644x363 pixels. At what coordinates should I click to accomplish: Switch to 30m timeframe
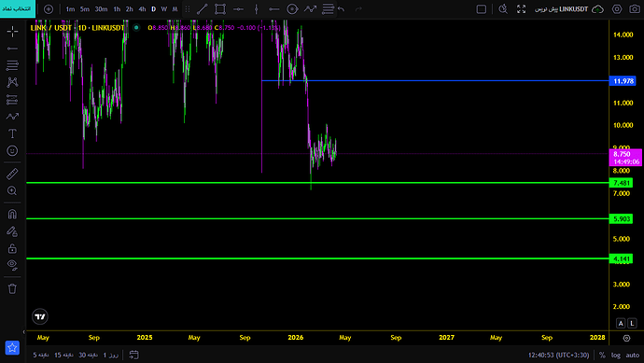tap(101, 9)
